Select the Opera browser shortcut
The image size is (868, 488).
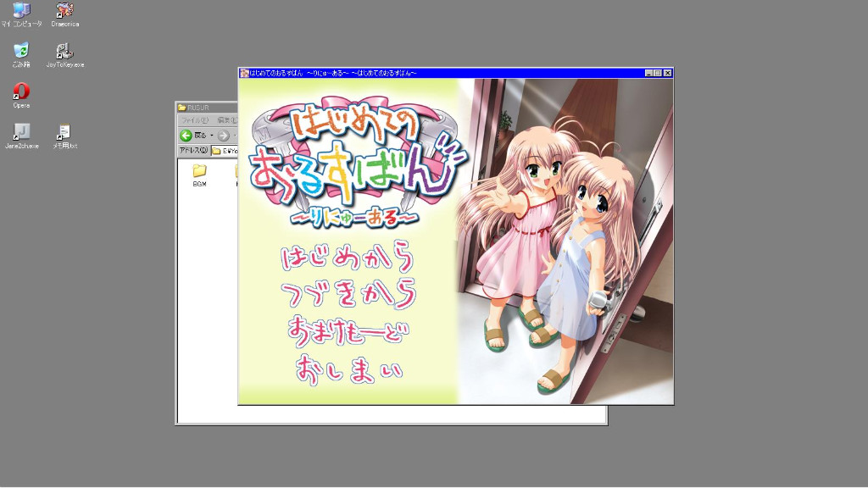pos(21,95)
